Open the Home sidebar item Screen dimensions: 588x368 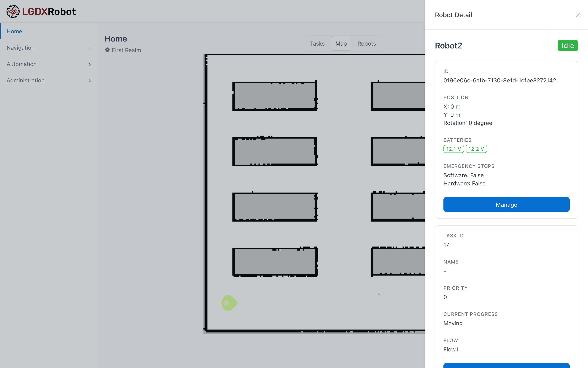click(x=49, y=31)
